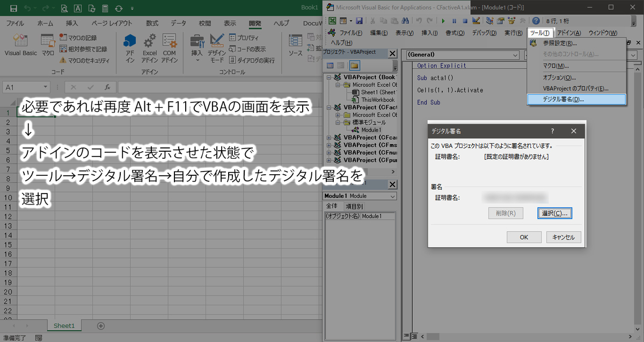Expand the VBAProject (CFcar tree node

(329, 137)
